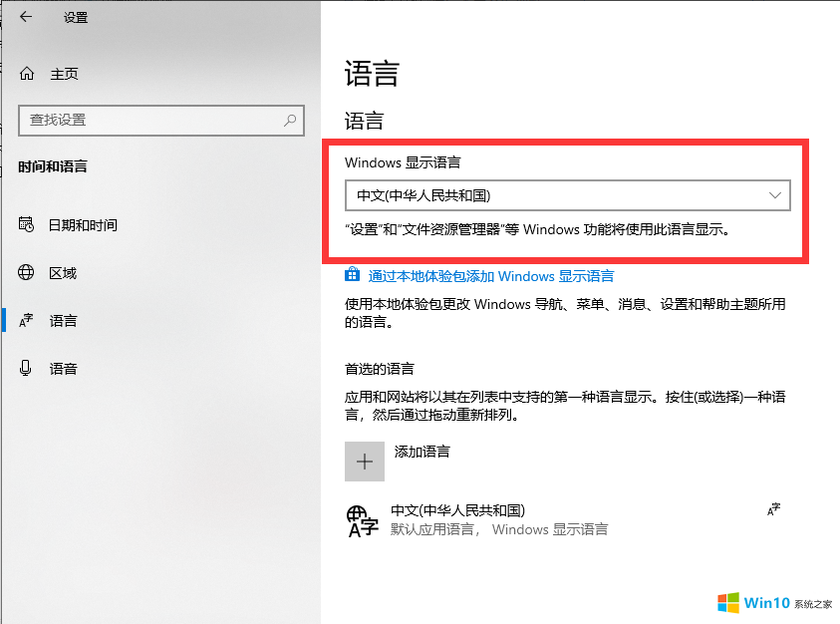Click the display-language feature icon on the Chinese row

(x=773, y=509)
